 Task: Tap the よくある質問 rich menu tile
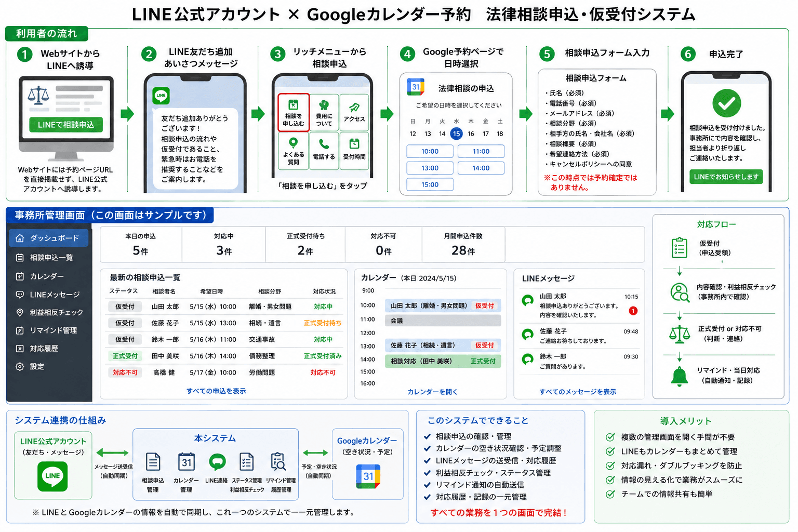coord(294,151)
